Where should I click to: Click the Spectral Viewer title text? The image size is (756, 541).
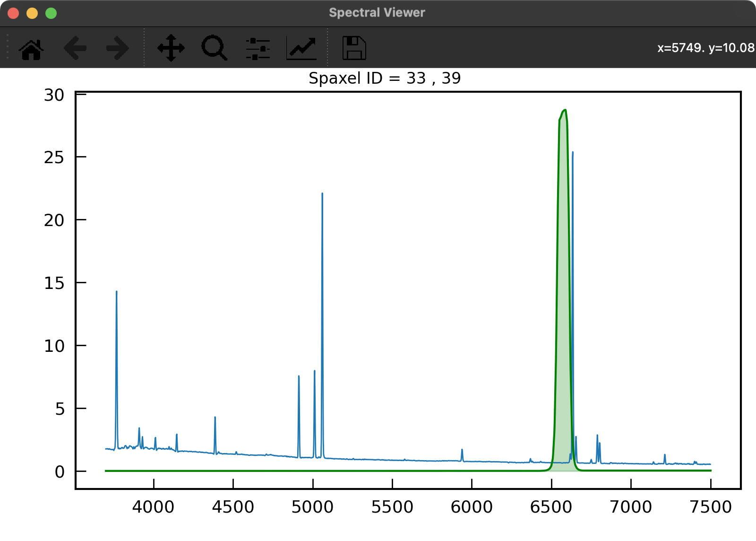coord(377,13)
